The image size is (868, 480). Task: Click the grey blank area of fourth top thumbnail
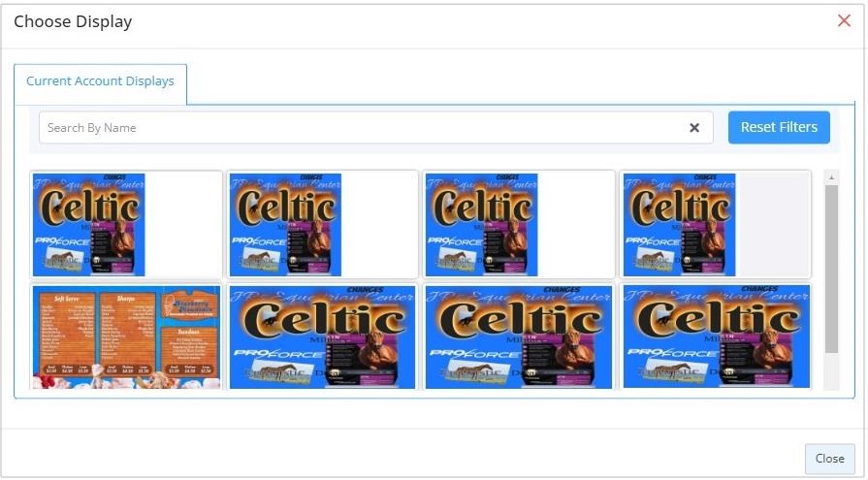(x=772, y=225)
